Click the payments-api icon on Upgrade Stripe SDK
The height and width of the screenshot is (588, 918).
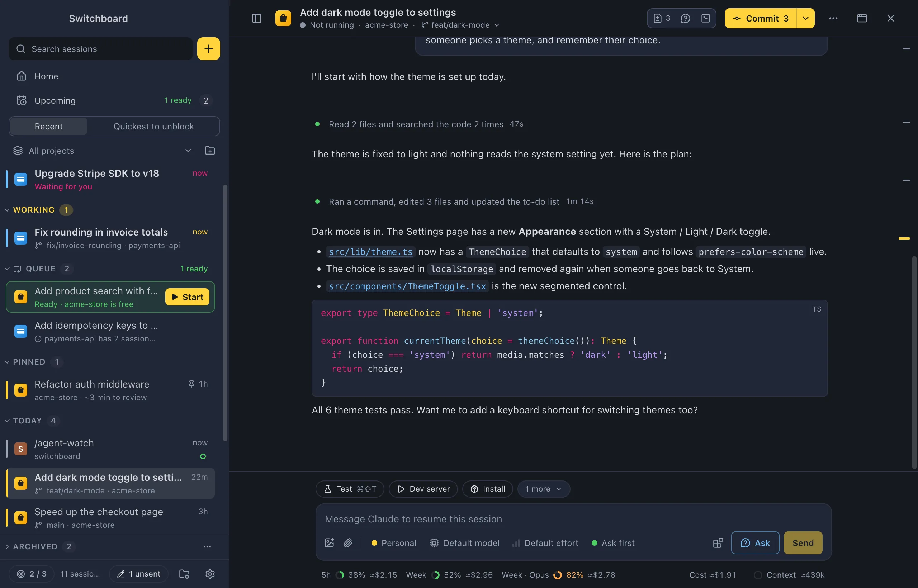point(21,179)
